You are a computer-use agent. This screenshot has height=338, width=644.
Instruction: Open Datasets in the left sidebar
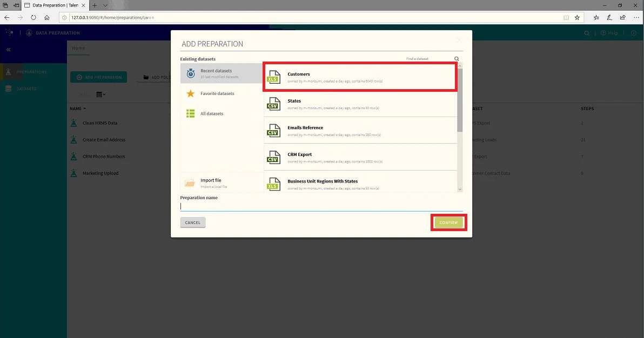click(26, 89)
